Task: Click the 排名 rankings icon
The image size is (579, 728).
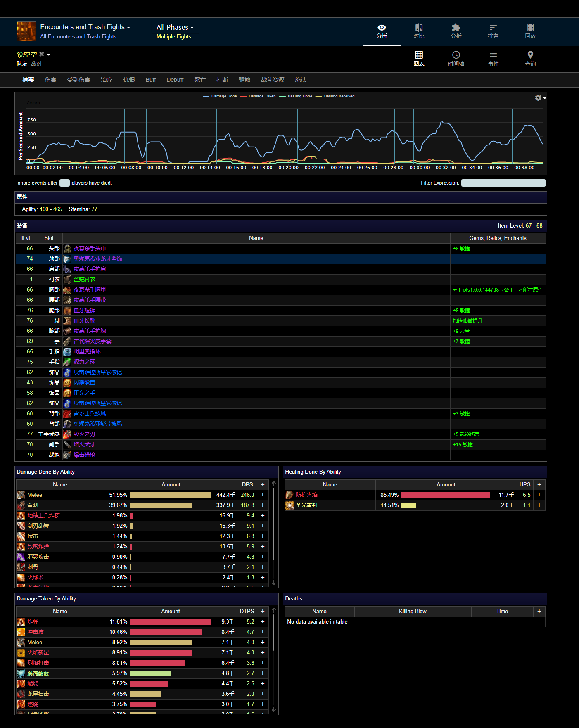Action: (493, 31)
